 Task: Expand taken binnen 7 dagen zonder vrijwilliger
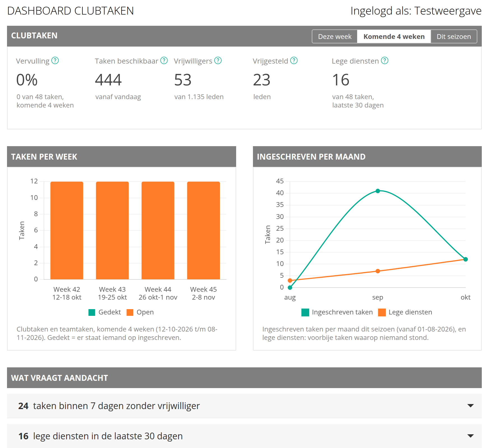click(x=244, y=406)
